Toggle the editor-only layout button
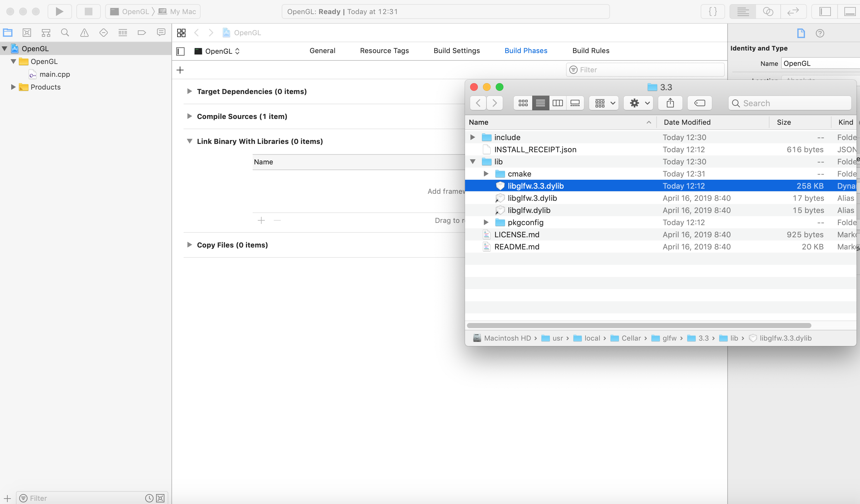The width and height of the screenshot is (860, 504). 743,11
